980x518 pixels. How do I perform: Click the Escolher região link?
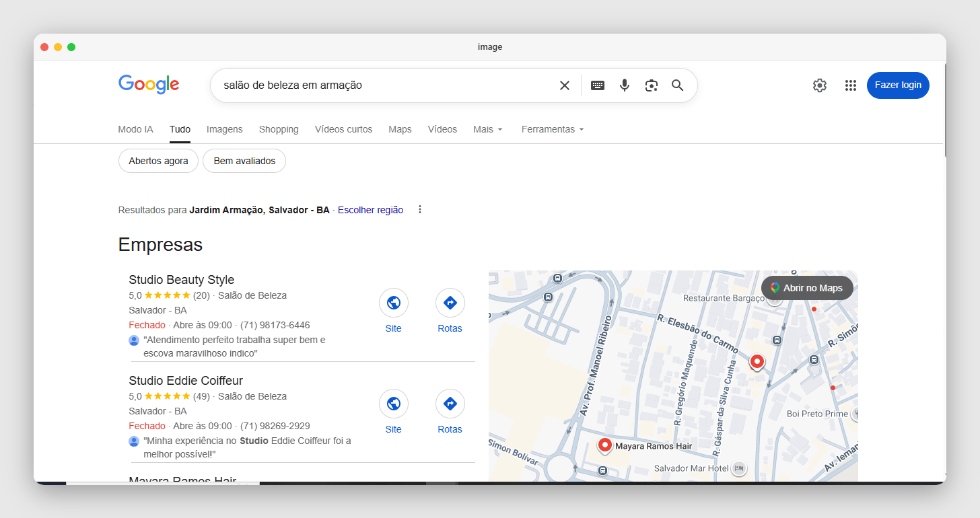point(370,210)
